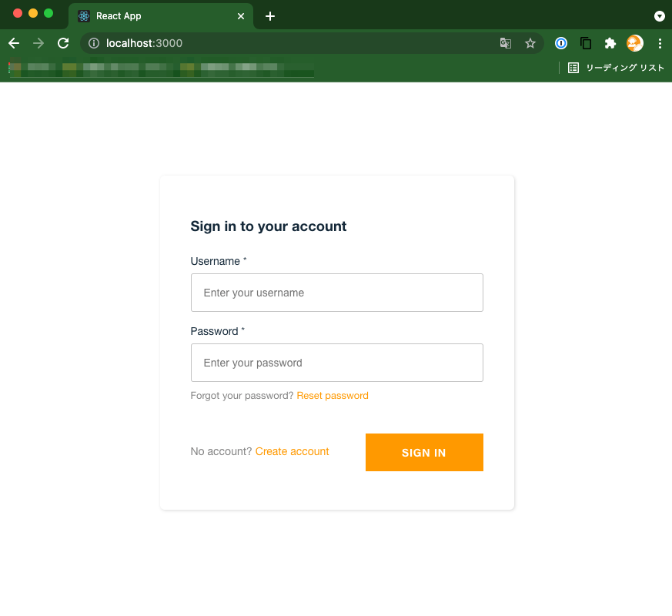Bookmark this page with star icon

[530, 43]
